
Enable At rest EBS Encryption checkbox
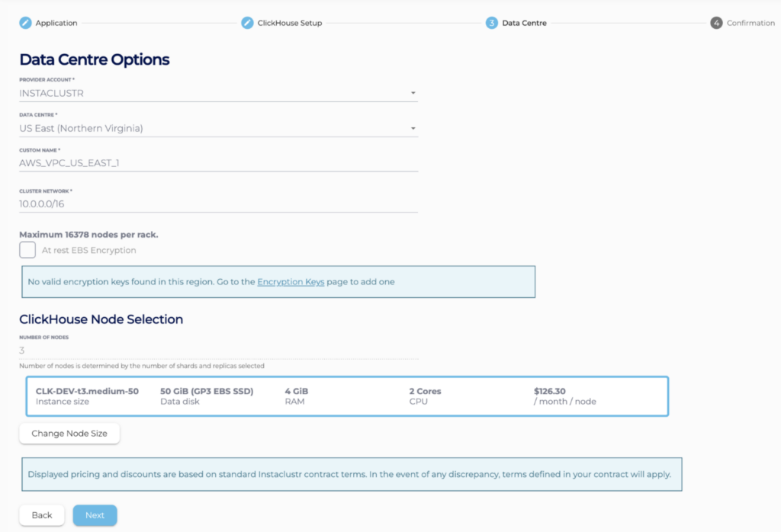pyautogui.click(x=27, y=250)
